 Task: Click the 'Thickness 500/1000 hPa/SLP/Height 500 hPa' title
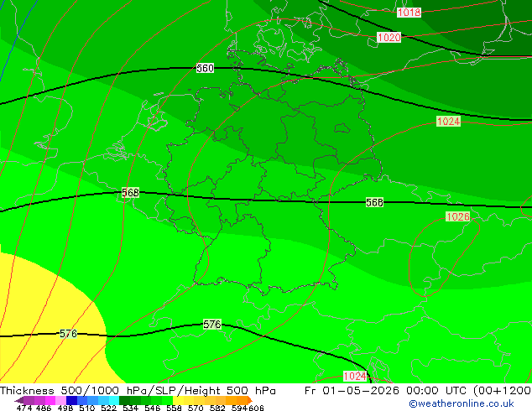click(x=138, y=391)
